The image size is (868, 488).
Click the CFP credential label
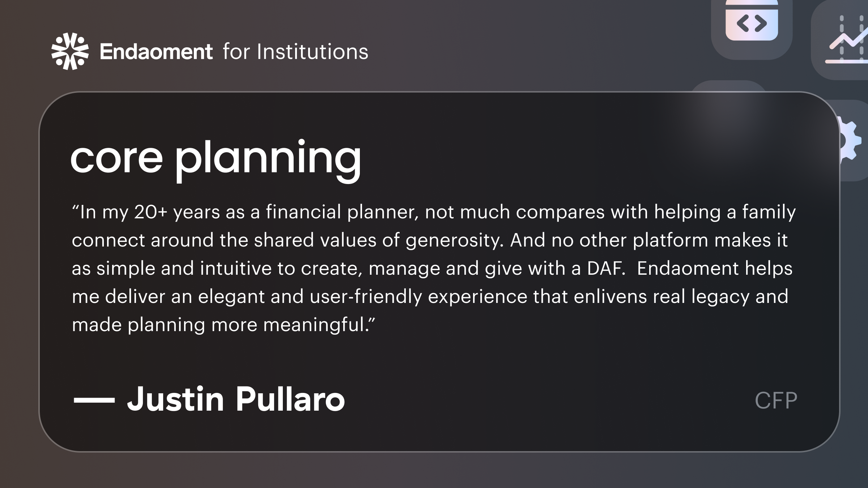776,401
